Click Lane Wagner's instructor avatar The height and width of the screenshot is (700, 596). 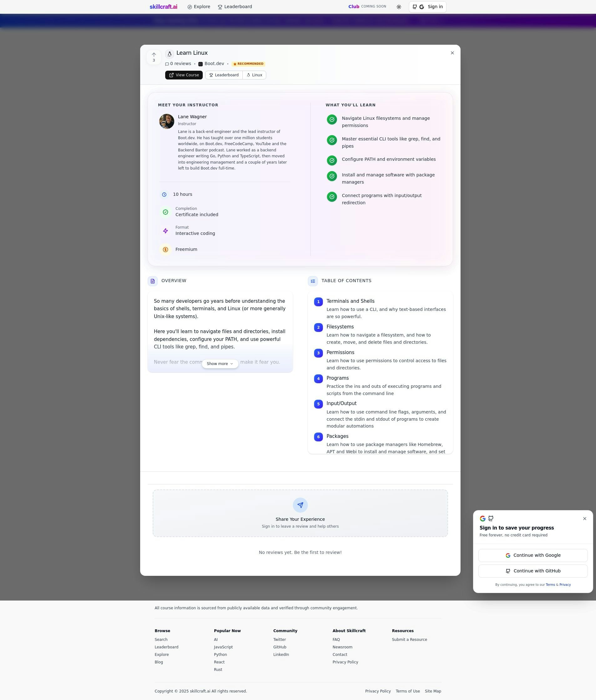[x=166, y=121]
